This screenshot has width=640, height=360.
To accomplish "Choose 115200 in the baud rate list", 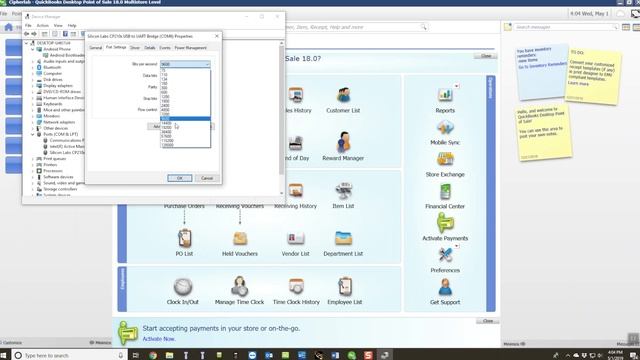I will coord(185,140).
